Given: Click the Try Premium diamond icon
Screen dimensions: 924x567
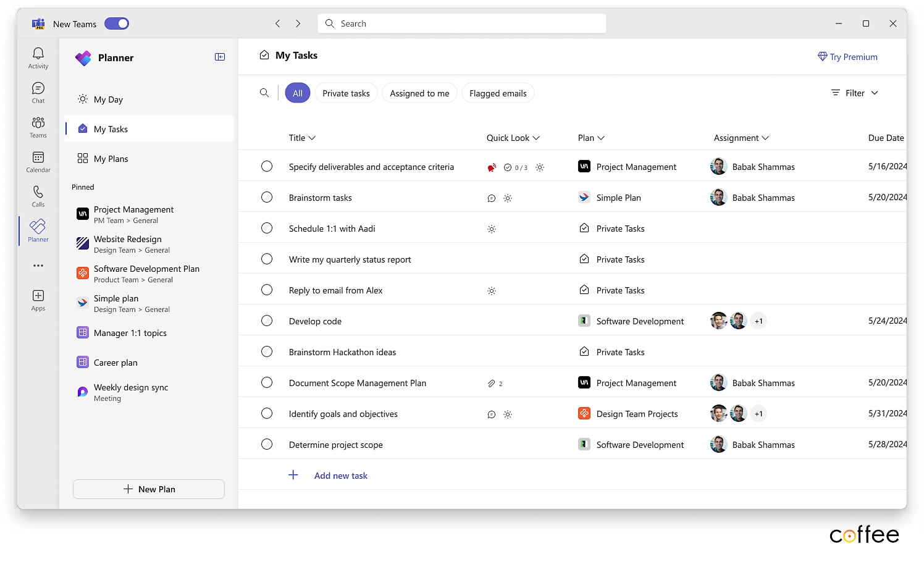Looking at the screenshot, I should (823, 57).
